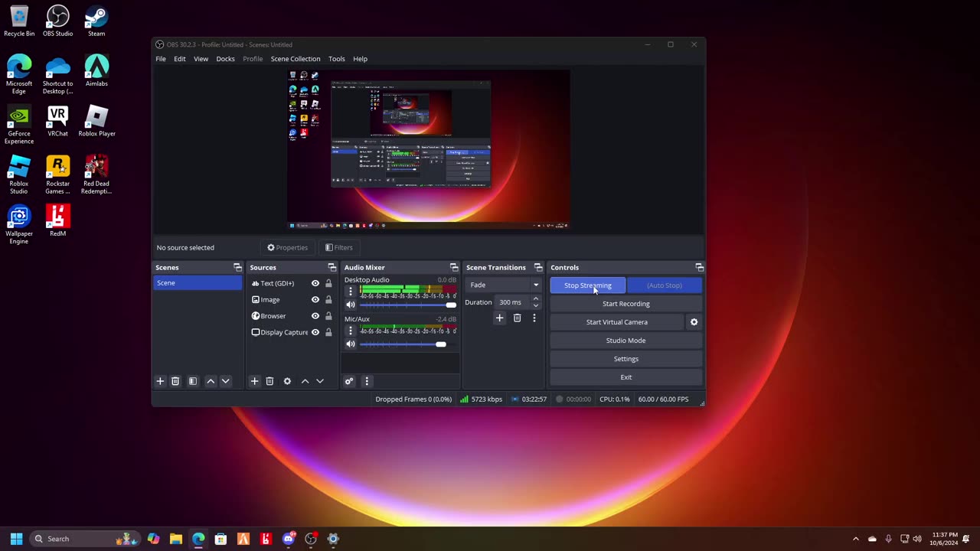Screen dimensions: 980x551
Task: Toggle lock on Text (GDI+) source
Action: [x=328, y=283]
